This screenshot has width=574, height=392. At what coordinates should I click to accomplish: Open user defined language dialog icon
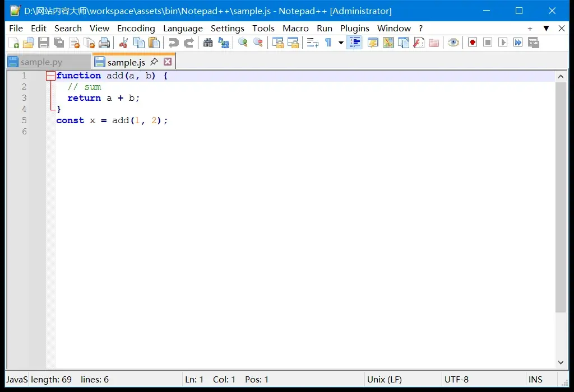(373, 43)
